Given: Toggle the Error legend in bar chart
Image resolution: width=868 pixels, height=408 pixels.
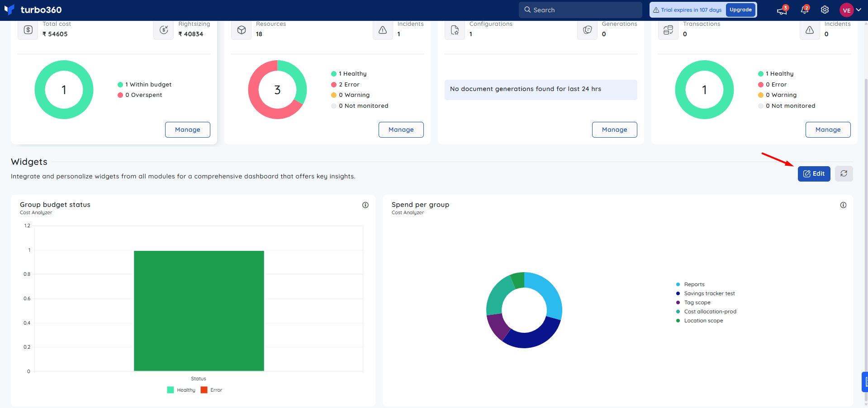Looking at the screenshot, I should pyautogui.click(x=212, y=390).
